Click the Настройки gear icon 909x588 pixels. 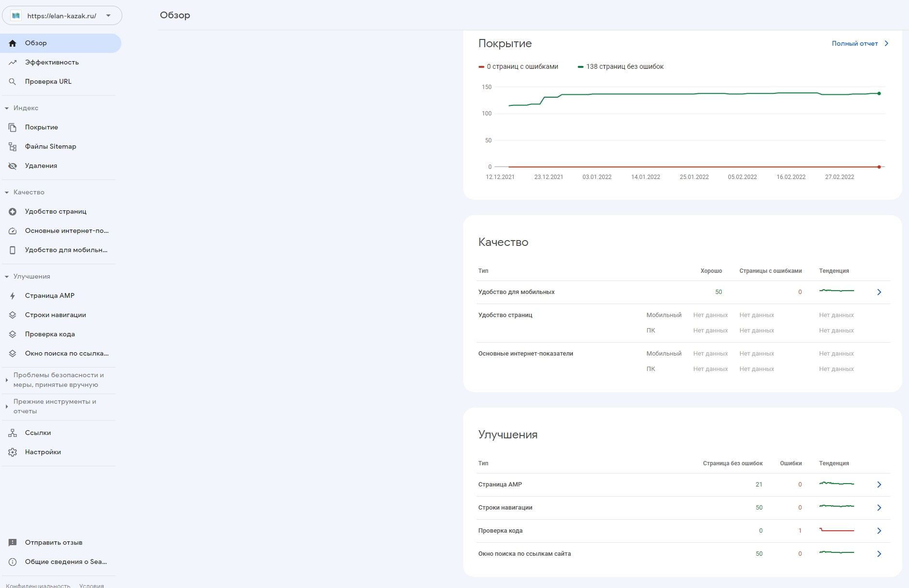[13, 452]
